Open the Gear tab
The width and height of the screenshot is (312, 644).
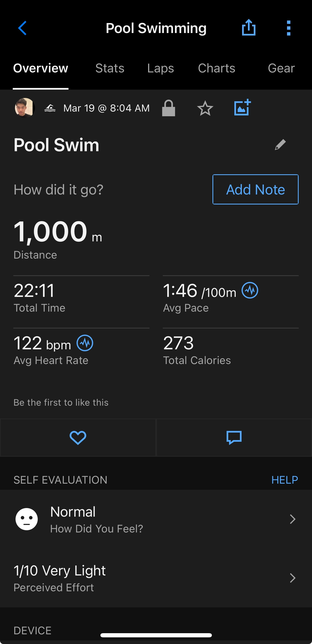click(281, 68)
